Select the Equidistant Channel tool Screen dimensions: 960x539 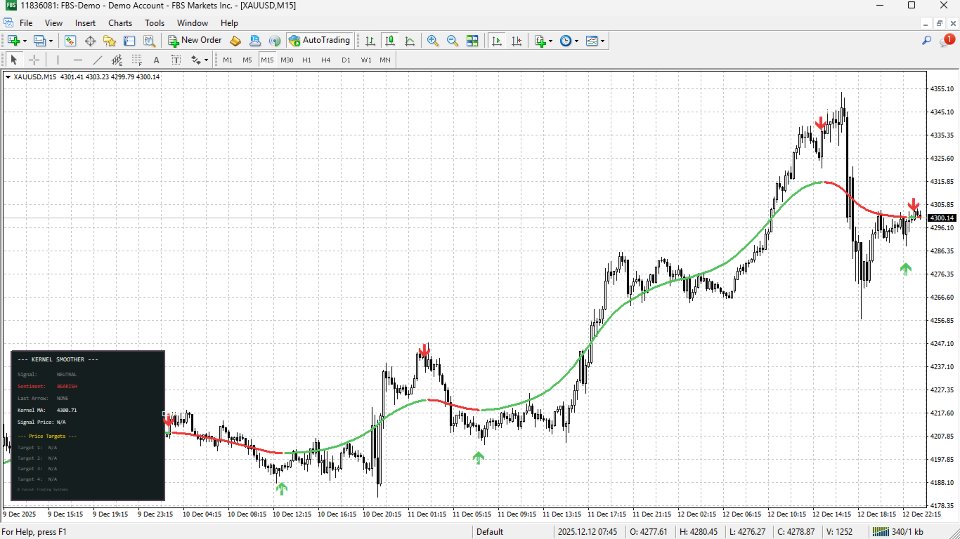(117, 60)
